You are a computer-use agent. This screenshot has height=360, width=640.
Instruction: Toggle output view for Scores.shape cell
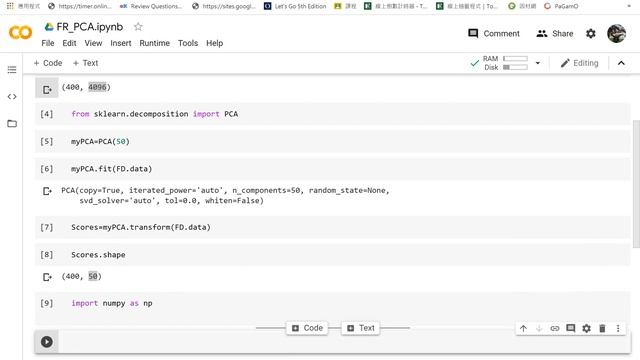click(47, 277)
